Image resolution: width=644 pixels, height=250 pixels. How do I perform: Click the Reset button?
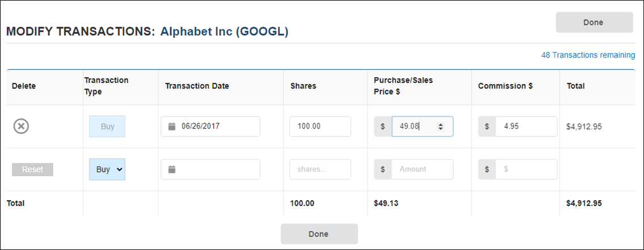pos(32,169)
